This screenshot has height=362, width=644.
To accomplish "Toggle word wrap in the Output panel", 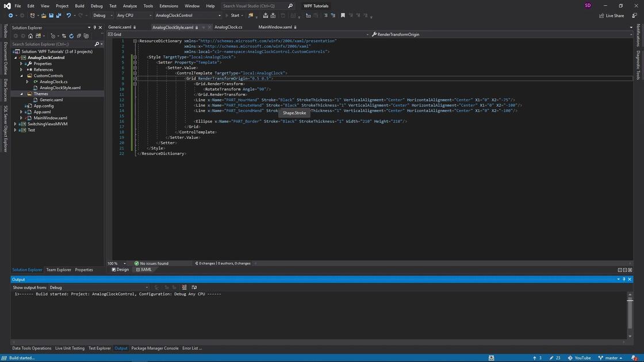I will [x=194, y=288].
